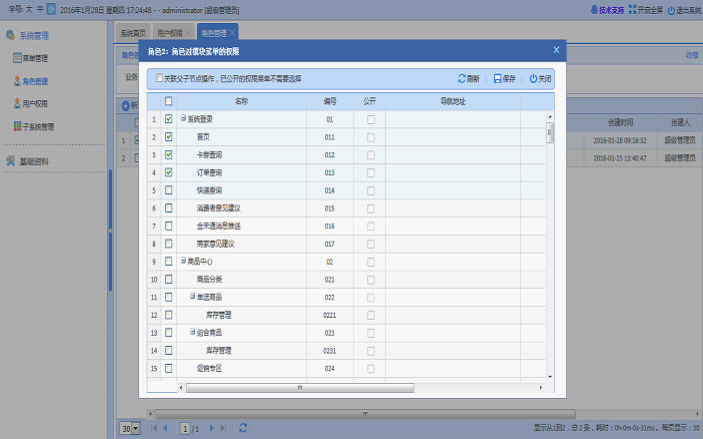This screenshot has width=703, height=439.
Task: Toggle 关联父子节点操作 checkbox
Action: point(159,78)
